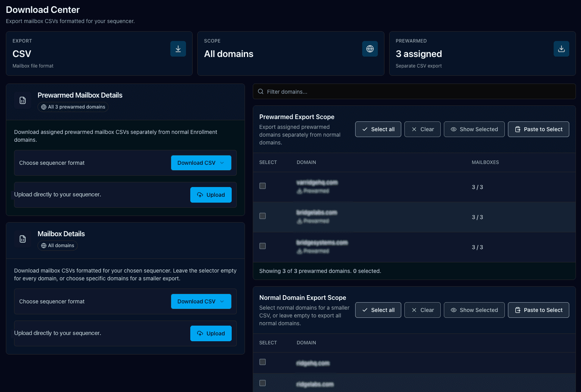Clear the prewarmed export selection
581x392 pixels.
coord(422,129)
